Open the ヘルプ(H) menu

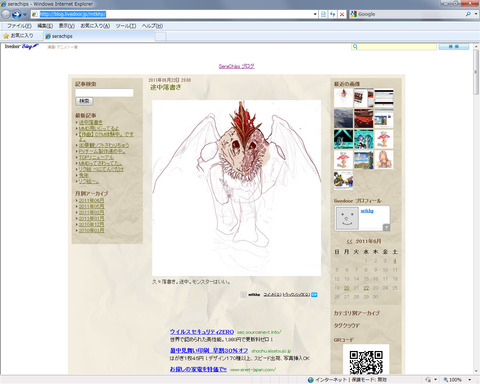(152, 26)
